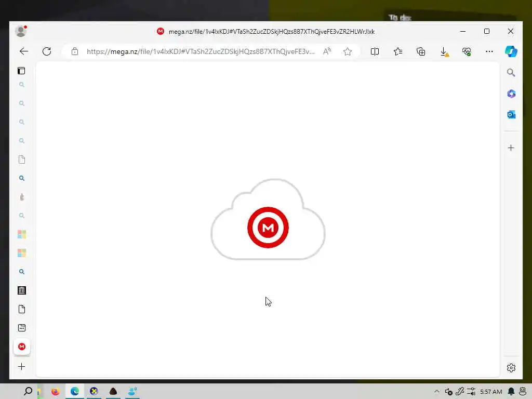Screen dimensions: 532x399
Task: Refresh the MEGA page
Action: pyautogui.click(x=47, y=51)
